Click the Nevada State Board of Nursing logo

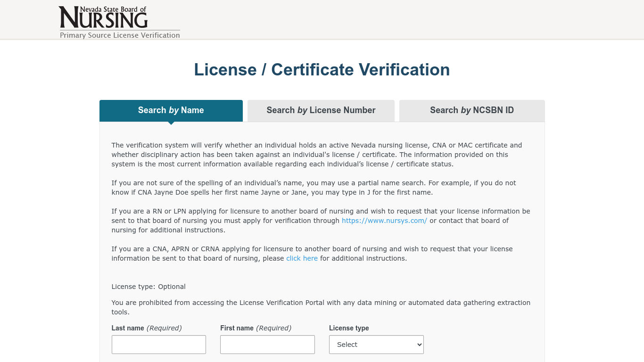(103, 17)
